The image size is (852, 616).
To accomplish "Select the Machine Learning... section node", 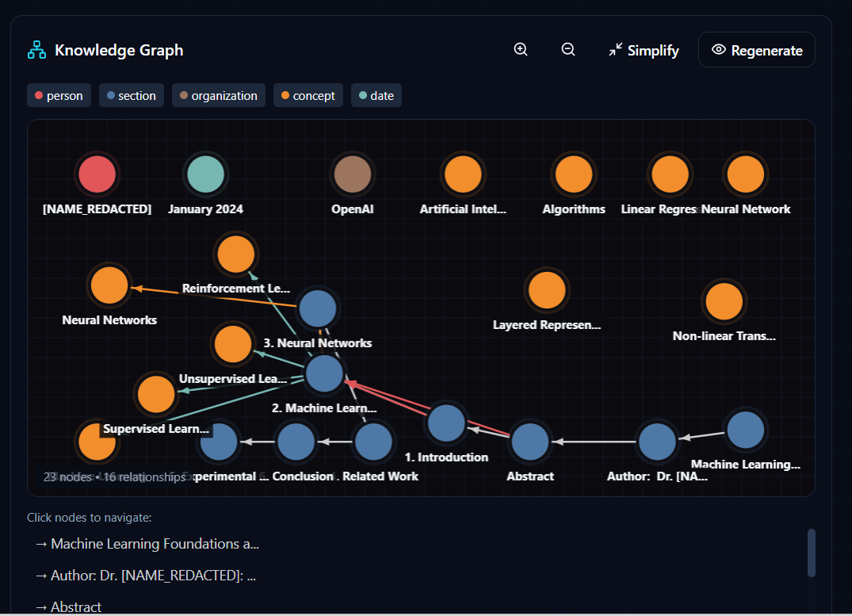I will [x=746, y=430].
